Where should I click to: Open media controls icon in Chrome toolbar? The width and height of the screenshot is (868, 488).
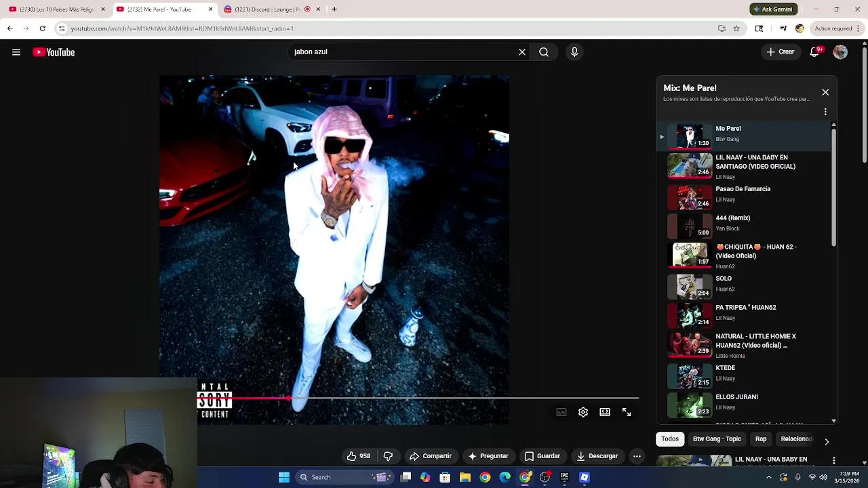(x=783, y=28)
